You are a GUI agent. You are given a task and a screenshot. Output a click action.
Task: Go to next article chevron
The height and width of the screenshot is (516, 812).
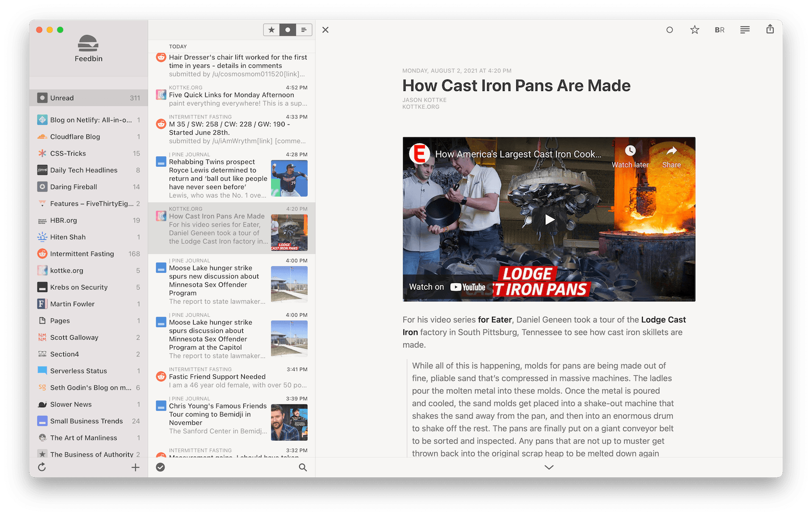549,467
